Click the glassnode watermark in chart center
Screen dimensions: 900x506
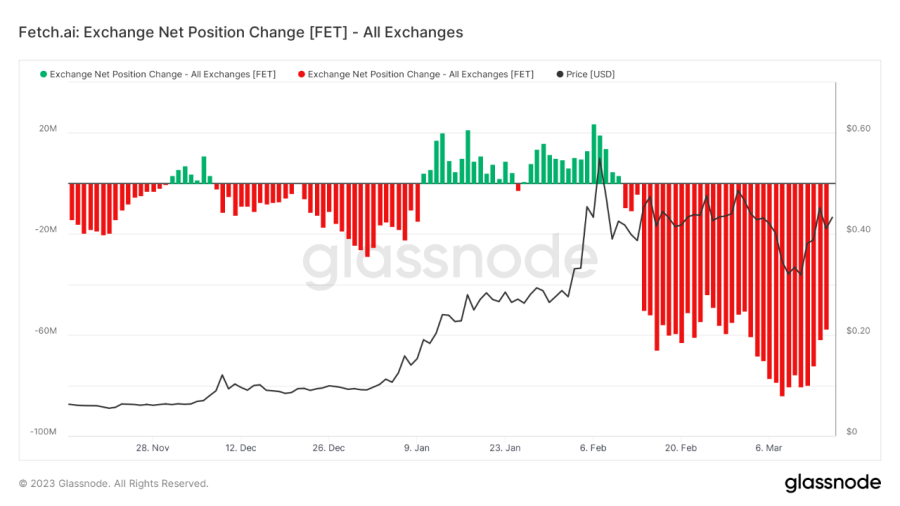450,260
